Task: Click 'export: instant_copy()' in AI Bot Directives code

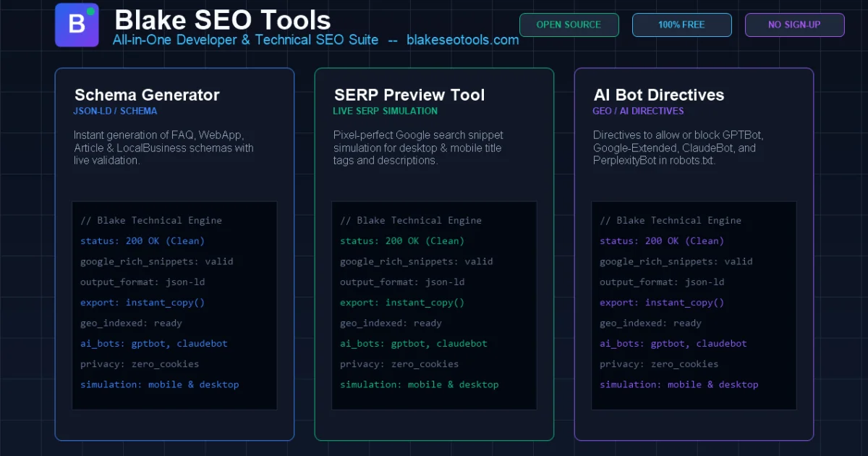Action: (x=662, y=303)
